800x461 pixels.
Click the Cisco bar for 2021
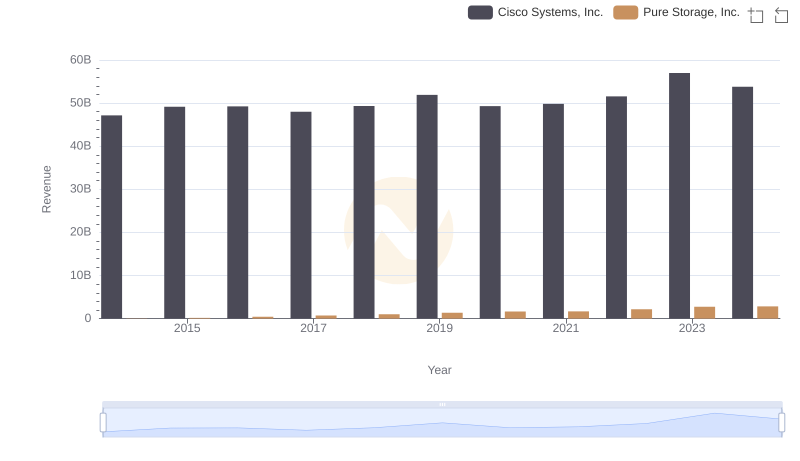pos(554,211)
